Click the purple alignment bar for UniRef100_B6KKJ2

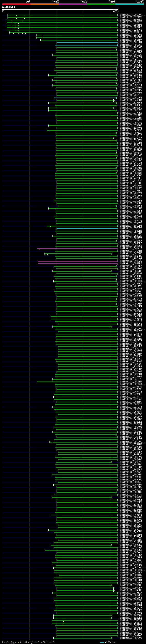pyautogui.click(x=77, y=249)
